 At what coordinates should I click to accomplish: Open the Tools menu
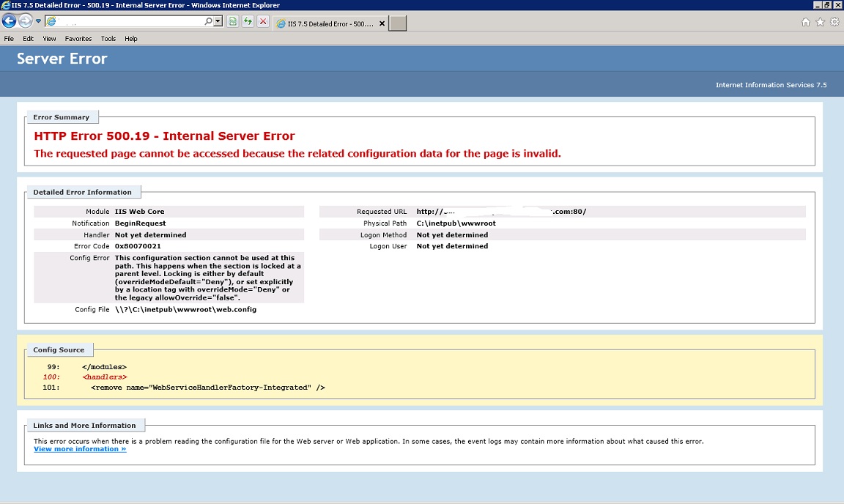(x=108, y=39)
